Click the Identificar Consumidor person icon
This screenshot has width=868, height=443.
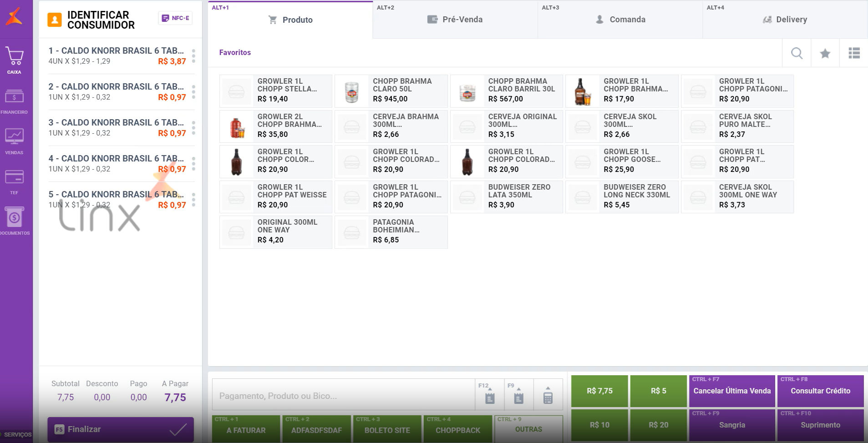pos(55,20)
